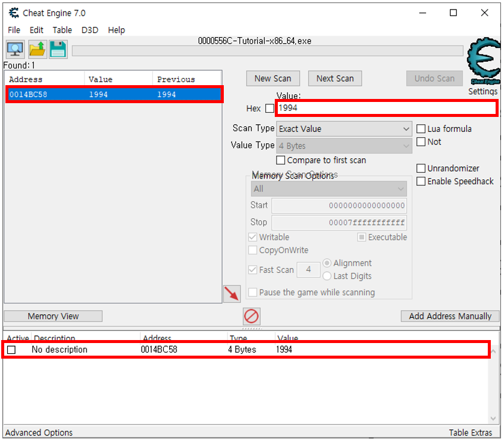This screenshot has width=504, height=442.
Task: Open Memory View
Action: (53, 316)
